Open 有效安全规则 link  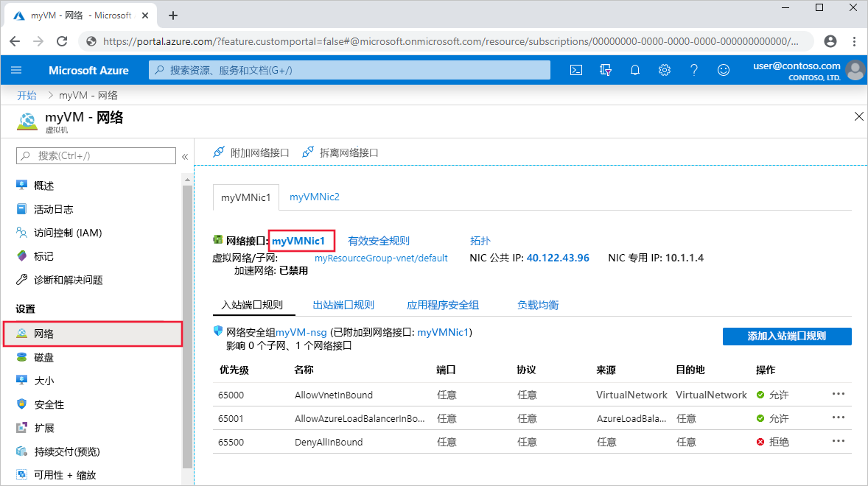tap(379, 241)
